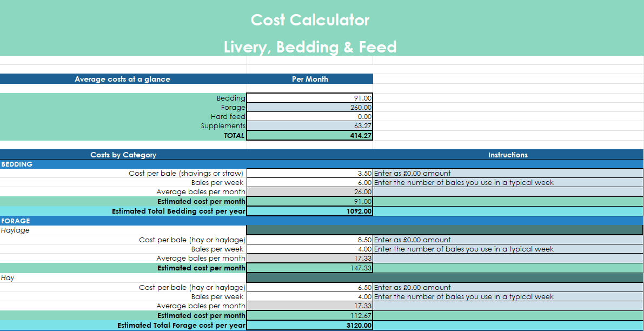The image size is (644, 331).
Task: Select the 6.00 bales per week input
Action: tap(310, 183)
